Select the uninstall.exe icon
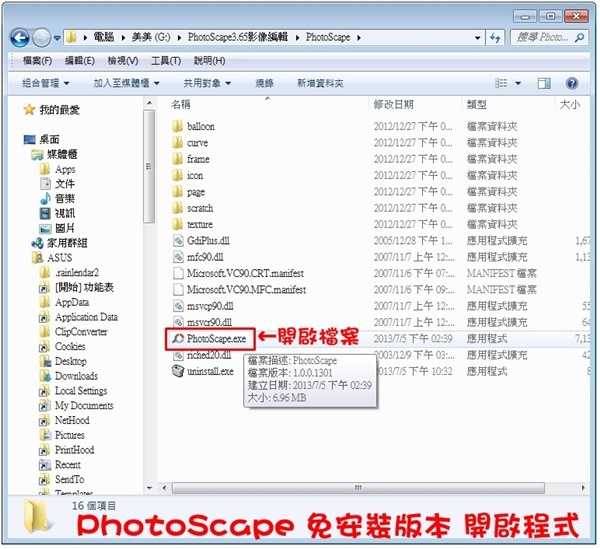Image resolution: width=600 pixels, height=549 pixels. pos(178,371)
